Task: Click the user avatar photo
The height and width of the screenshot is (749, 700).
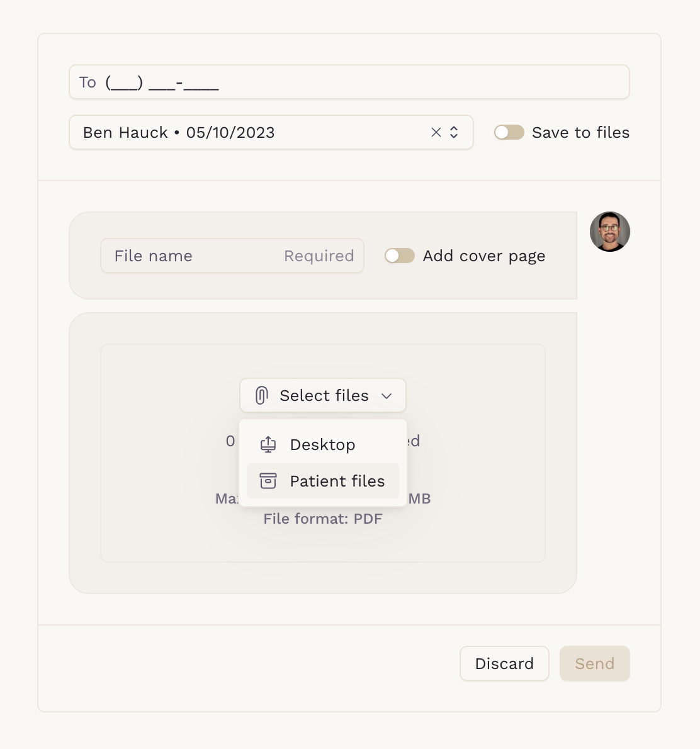Action: (610, 232)
